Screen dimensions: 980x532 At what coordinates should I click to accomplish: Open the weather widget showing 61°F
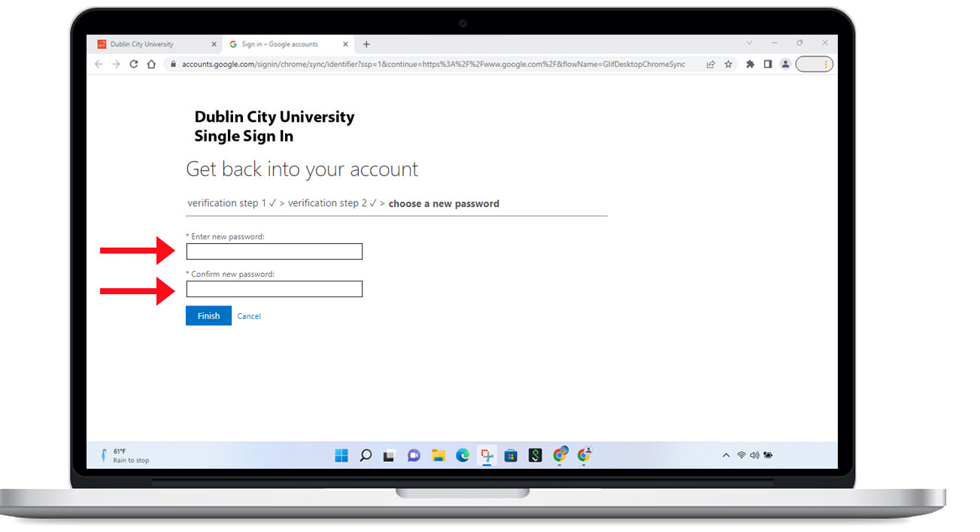click(125, 455)
